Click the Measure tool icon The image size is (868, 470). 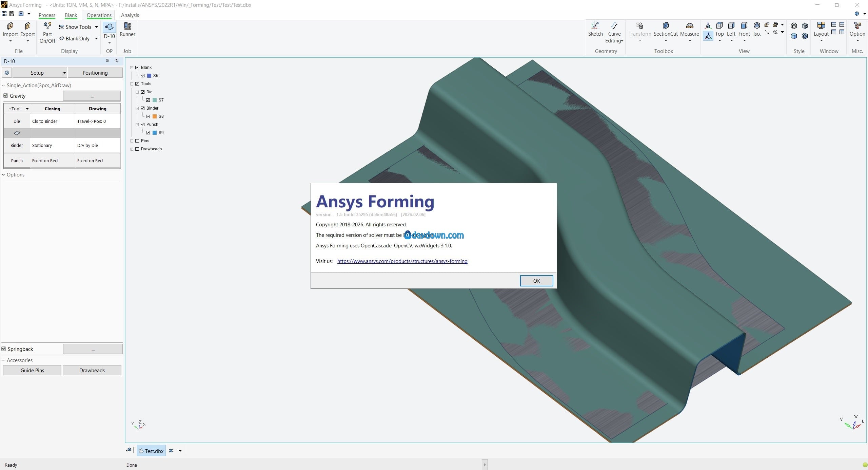(x=689, y=26)
